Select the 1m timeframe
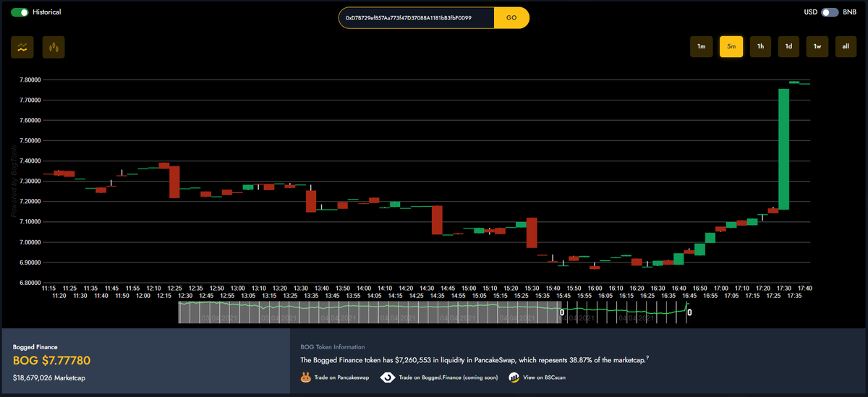This screenshot has height=397, width=868. click(701, 46)
